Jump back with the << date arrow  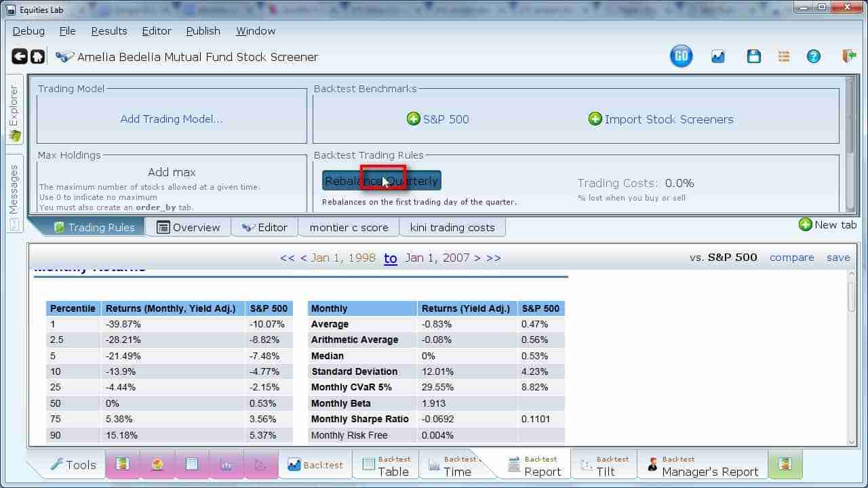tap(288, 258)
